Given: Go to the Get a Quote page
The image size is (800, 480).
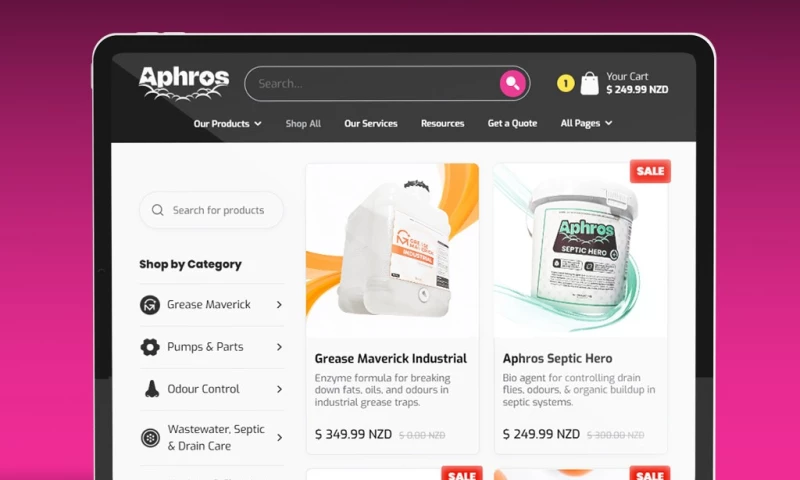Looking at the screenshot, I should click(x=512, y=123).
